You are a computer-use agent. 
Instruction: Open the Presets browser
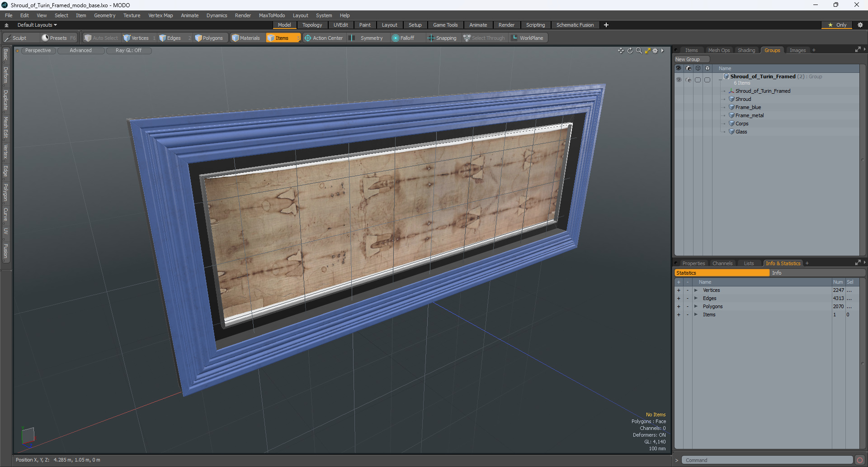(x=58, y=38)
